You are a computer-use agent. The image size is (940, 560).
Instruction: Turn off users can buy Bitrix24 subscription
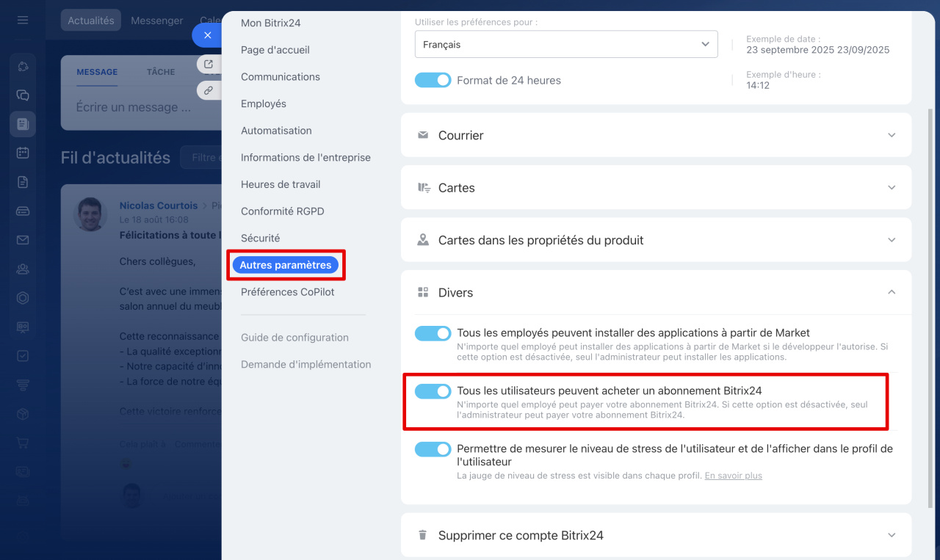[433, 391]
